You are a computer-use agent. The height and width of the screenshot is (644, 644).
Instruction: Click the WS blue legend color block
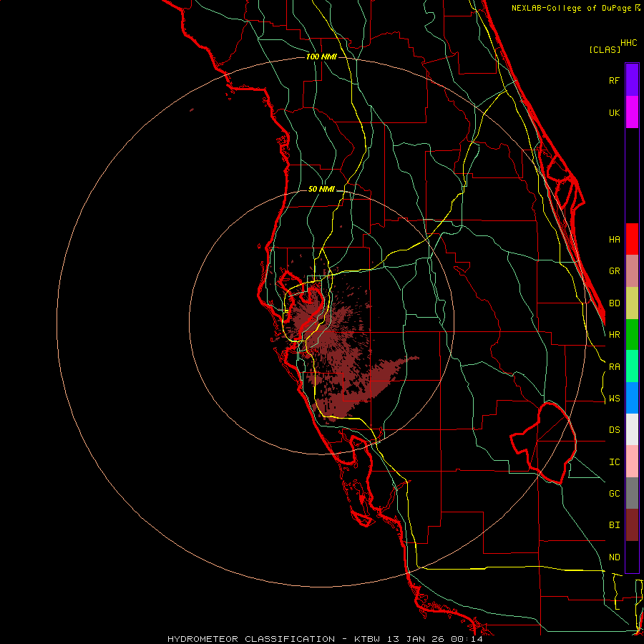[x=632, y=398]
